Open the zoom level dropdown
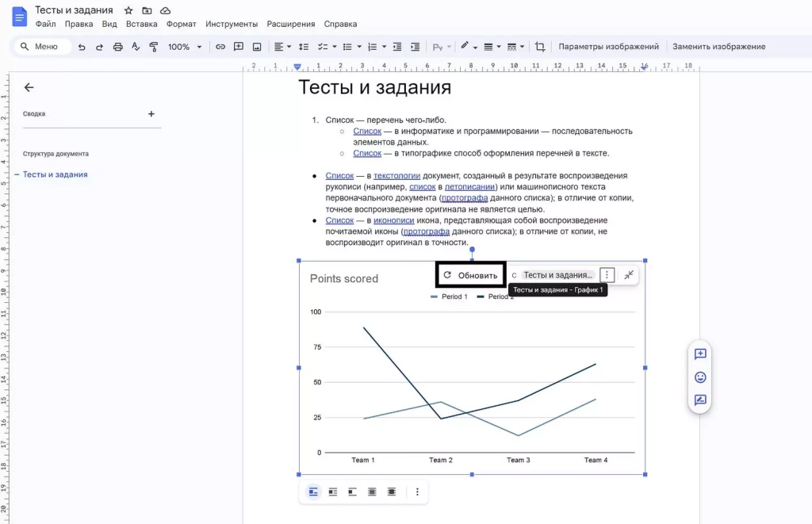Viewport: 812px width, 524px height. [184, 46]
